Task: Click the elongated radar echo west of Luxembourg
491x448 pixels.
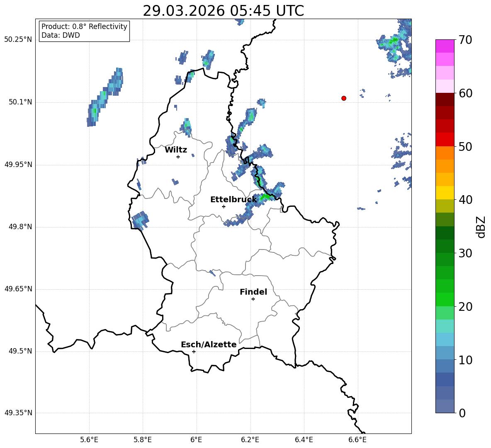Action: (x=105, y=97)
